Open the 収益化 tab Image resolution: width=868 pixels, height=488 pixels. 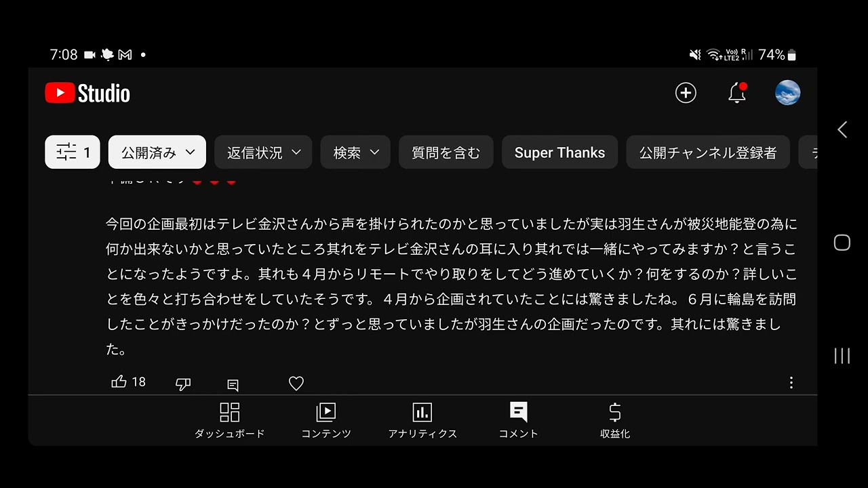pyautogui.click(x=615, y=420)
